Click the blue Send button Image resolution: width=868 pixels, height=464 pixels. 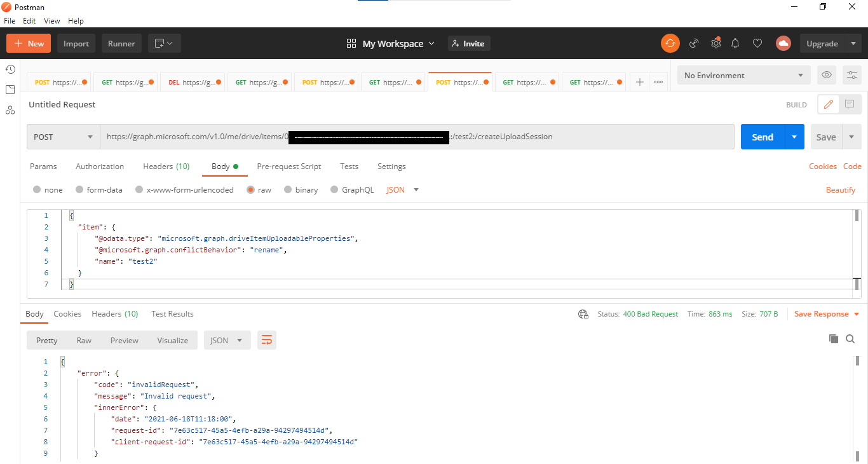[763, 137]
